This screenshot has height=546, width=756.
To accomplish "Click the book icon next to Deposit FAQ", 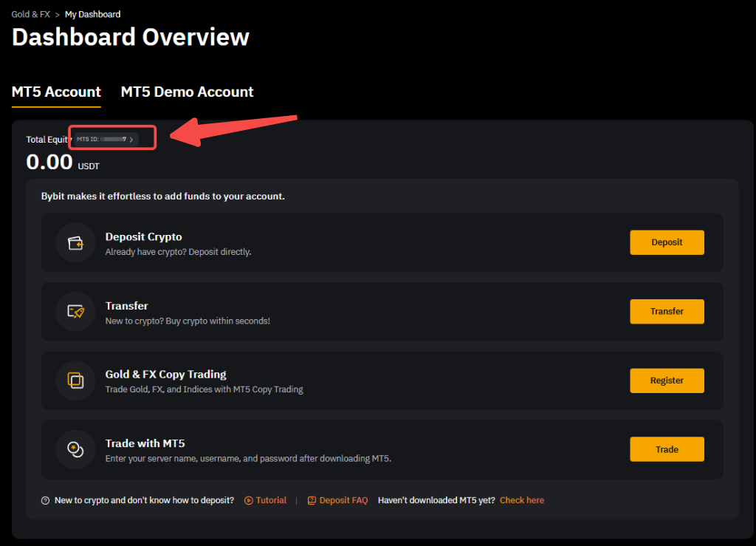I will (x=312, y=501).
